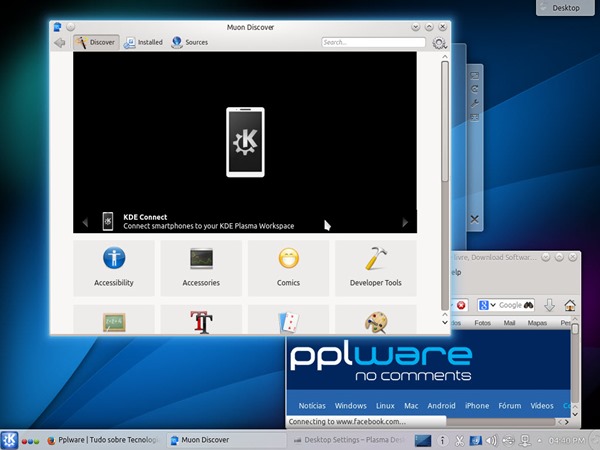
Task: Open the Discover tab in Muon
Action: (96, 42)
